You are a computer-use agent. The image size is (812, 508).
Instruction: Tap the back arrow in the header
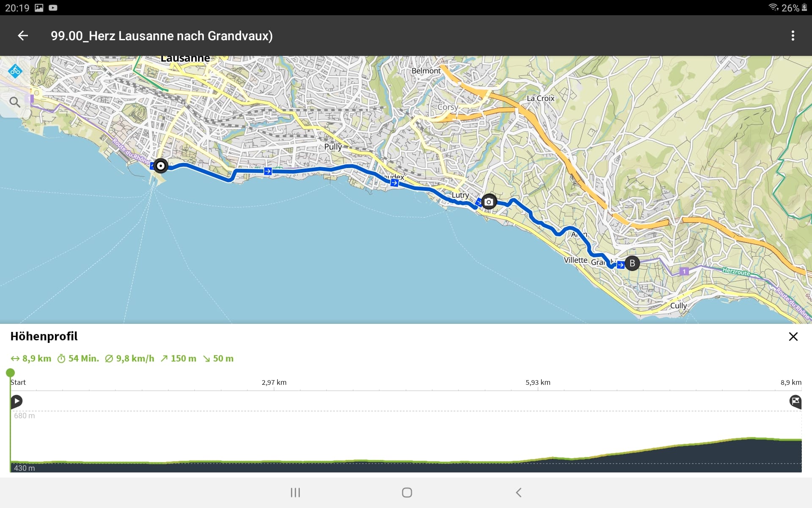tap(23, 36)
